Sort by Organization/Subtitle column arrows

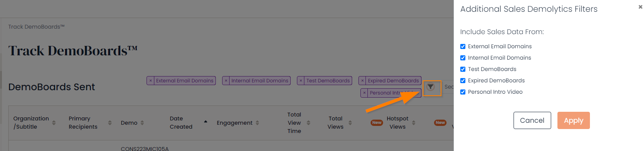(x=54, y=123)
